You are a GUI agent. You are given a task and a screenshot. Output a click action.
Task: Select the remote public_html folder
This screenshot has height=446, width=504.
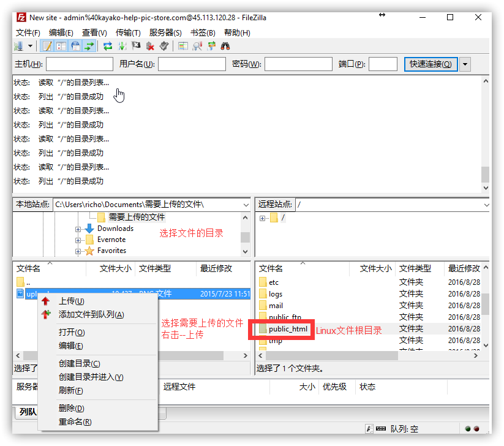(x=288, y=329)
